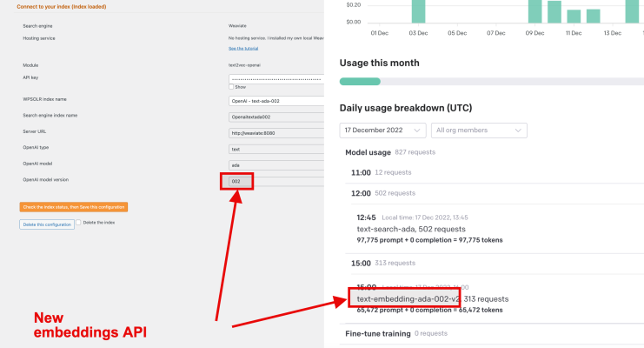This screenshot has width=644, height=348.
Task: Click the org members dropdown chevron
Action: [x=518, y=130]
